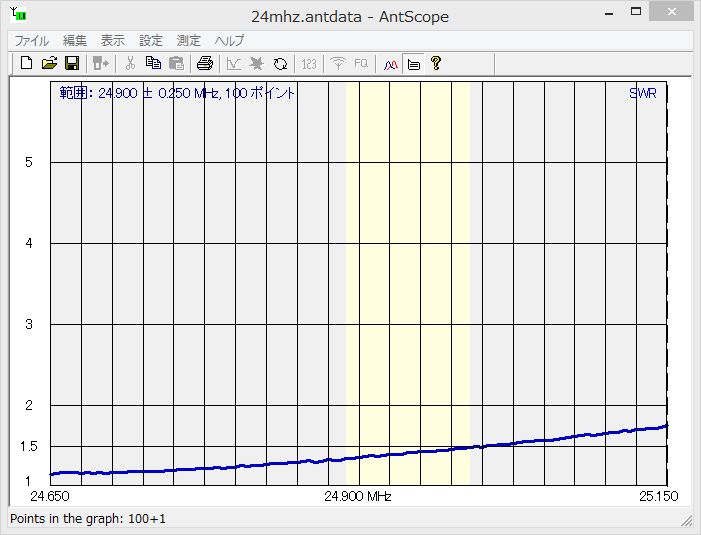Click the 1.5 SWR axis label
The height and width of the screenshot is (535, 701).
click(x=29, y=446)
